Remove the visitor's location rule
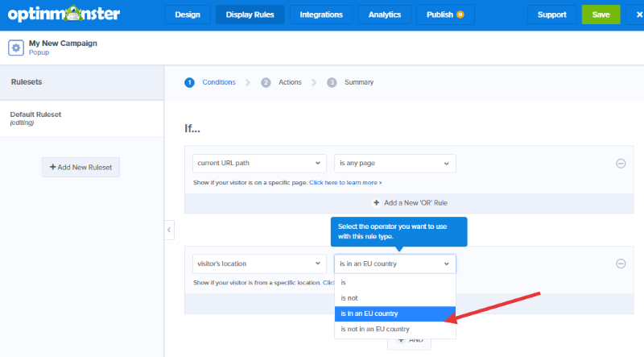 621,264
